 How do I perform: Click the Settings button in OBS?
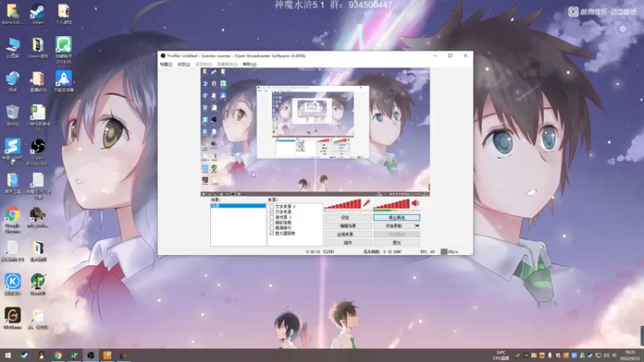click(x=348, y=217)
